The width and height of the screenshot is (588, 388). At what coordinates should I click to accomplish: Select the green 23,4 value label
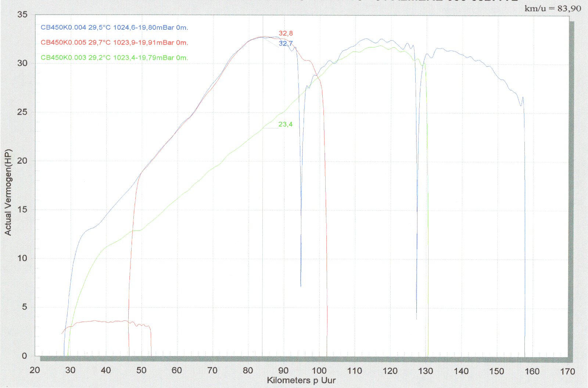285,124
